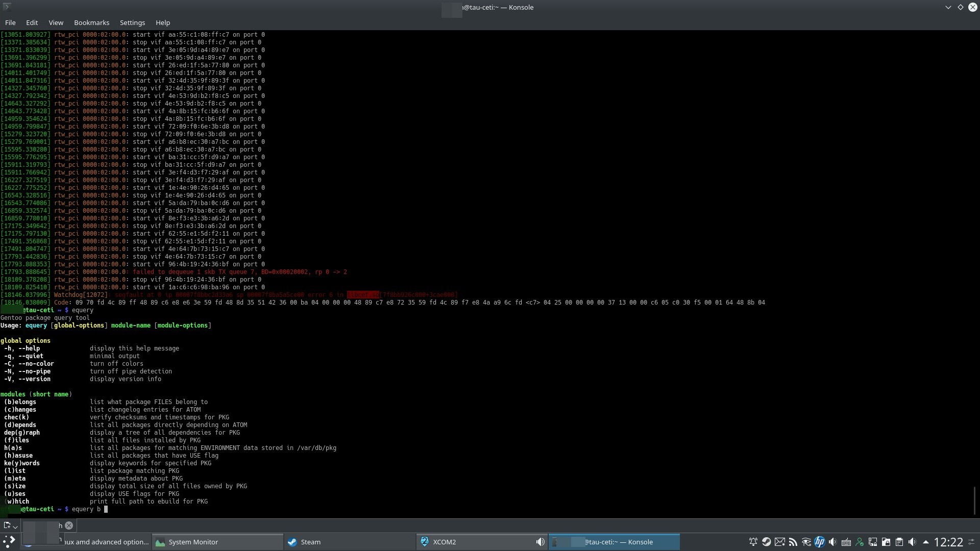The width and height of the screenshot is (980, 551).
Task: Open the Help menu
Action: (x=163, y=22)
